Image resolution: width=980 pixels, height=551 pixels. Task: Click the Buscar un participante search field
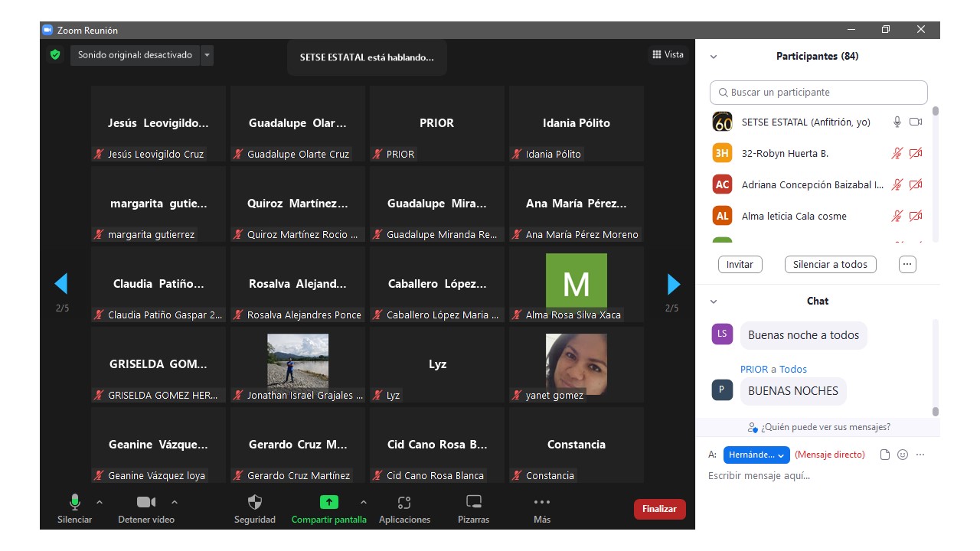click(818, 93)
